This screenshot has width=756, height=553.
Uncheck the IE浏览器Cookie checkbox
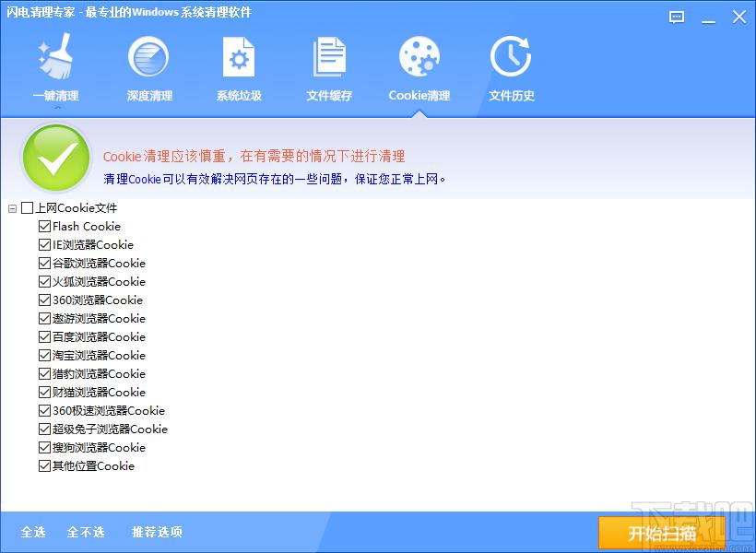44,244
